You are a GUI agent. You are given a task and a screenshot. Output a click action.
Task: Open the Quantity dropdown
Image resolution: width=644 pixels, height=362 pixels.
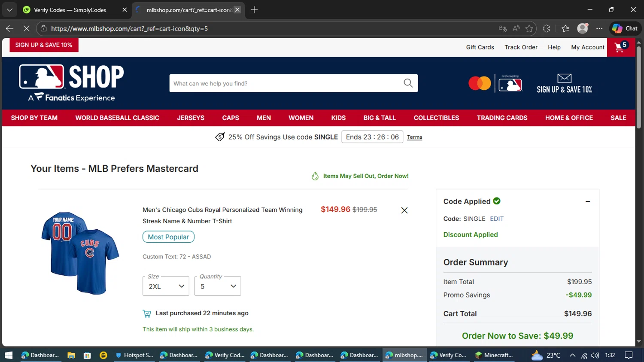point(218,286)
